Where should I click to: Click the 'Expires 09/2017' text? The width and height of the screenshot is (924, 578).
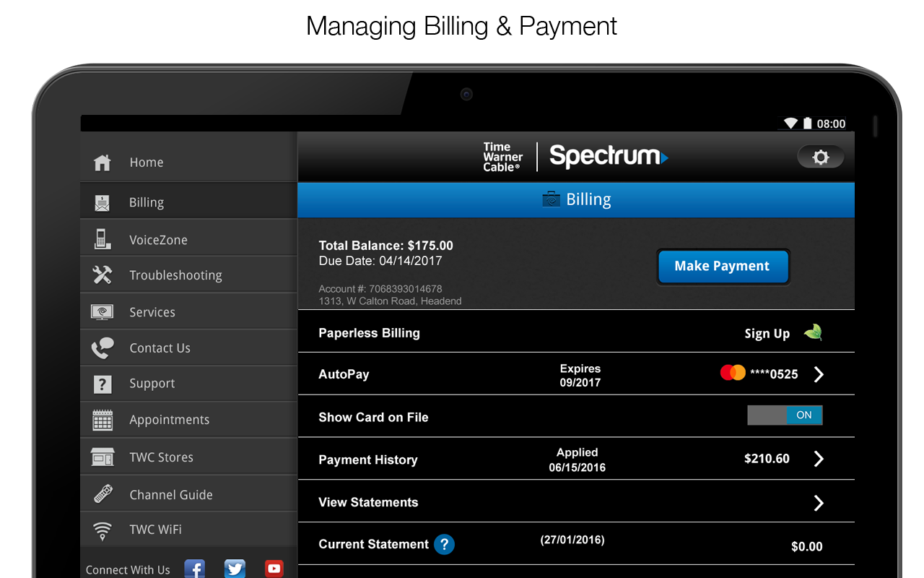pyautogui.click(x=580, y=376)
